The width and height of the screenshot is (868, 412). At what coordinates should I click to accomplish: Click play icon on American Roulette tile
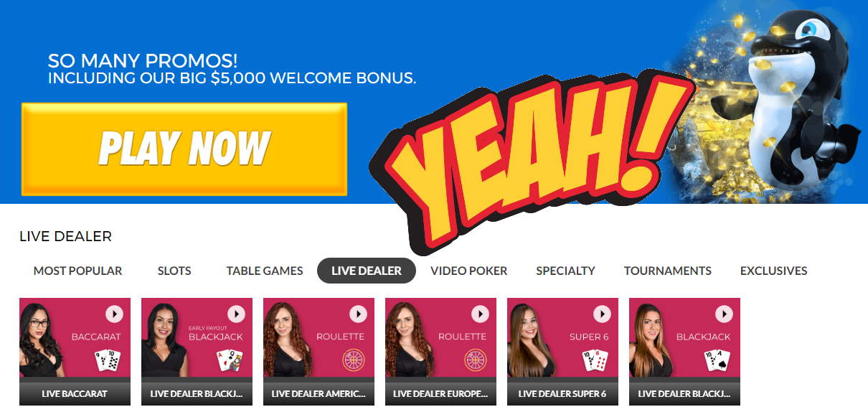(358, 314)
